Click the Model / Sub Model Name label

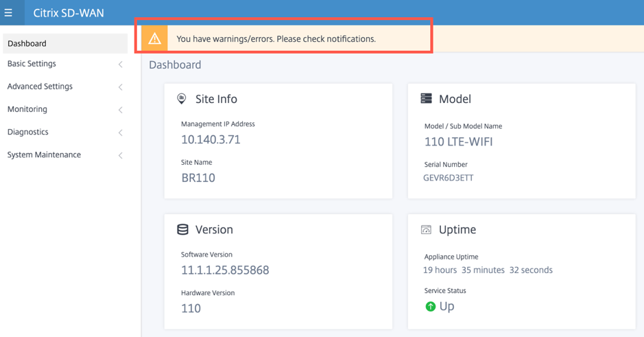click(464, 126)
